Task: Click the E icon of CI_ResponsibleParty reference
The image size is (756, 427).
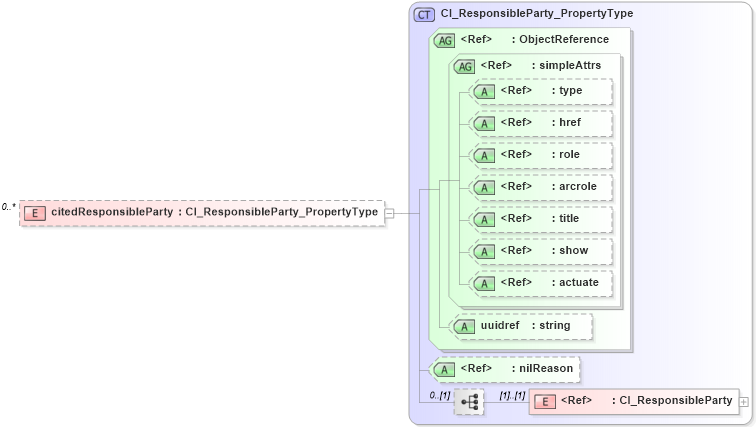Action: (x=545, y=401)
